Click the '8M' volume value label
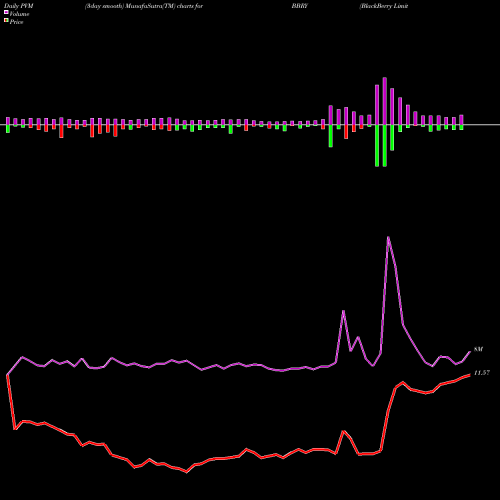This screenshot has width=500, height=500. click(x=478, y=349)
